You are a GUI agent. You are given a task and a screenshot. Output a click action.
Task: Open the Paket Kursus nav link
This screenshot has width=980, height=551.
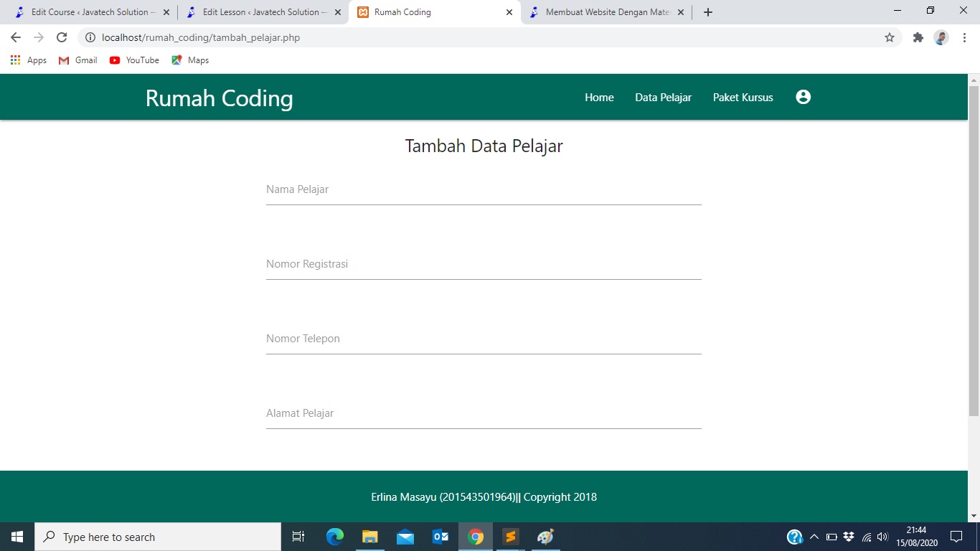pos(743,98)
